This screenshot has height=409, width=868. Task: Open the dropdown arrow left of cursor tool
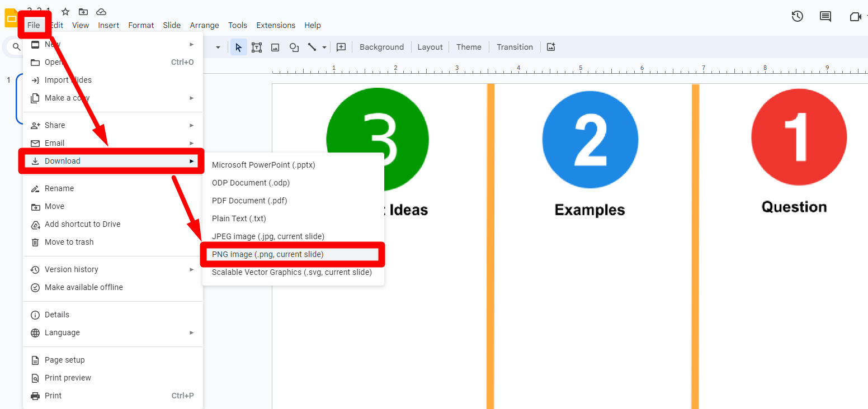tap(218, 47)
